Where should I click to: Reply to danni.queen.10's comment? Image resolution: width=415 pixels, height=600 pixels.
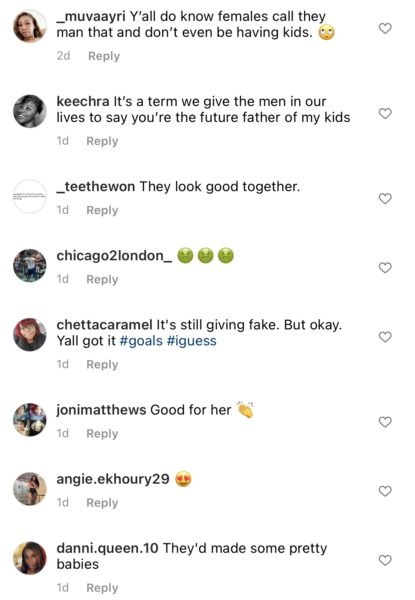[x=102, y=587]
